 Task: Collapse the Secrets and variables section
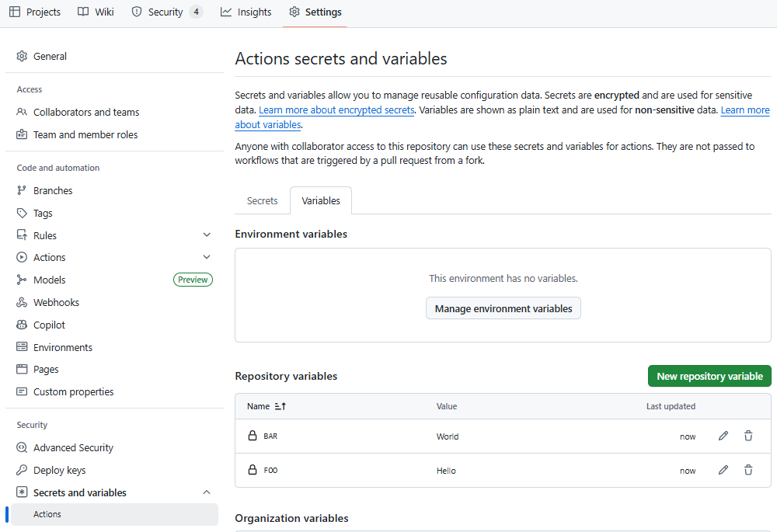coord(207,493)
